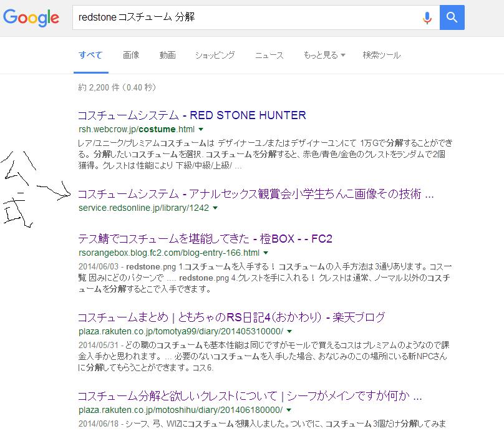This screenshot has width=504, height=431.
Task: Click the Google logo
Action: [31, 17]
